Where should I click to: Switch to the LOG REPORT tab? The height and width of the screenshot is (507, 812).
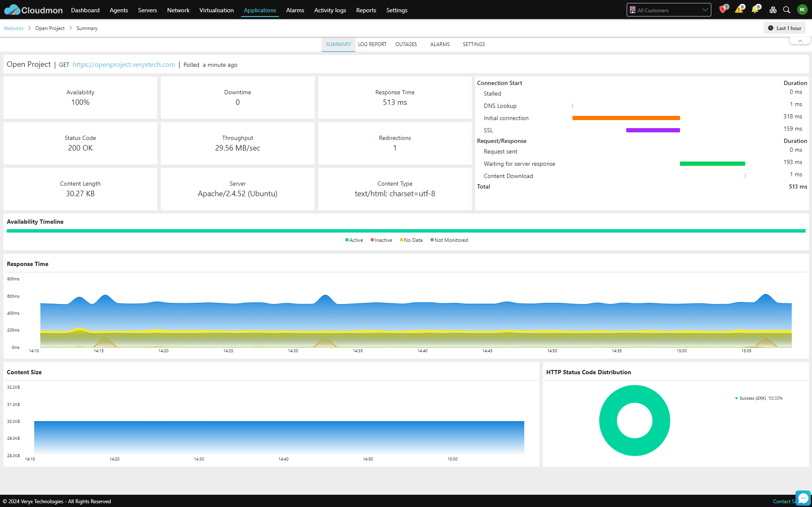[372, 44]
